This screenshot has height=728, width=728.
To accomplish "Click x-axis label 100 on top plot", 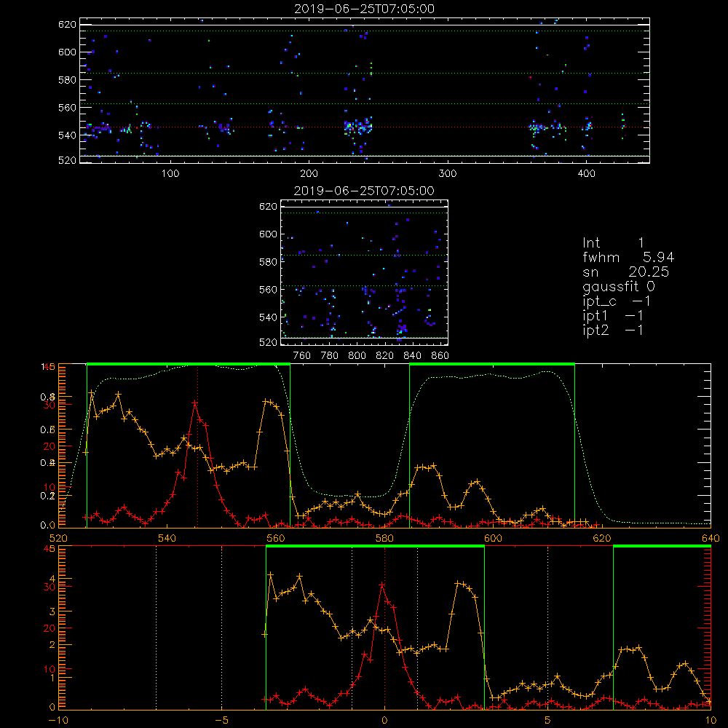I will tap(170, 174).
